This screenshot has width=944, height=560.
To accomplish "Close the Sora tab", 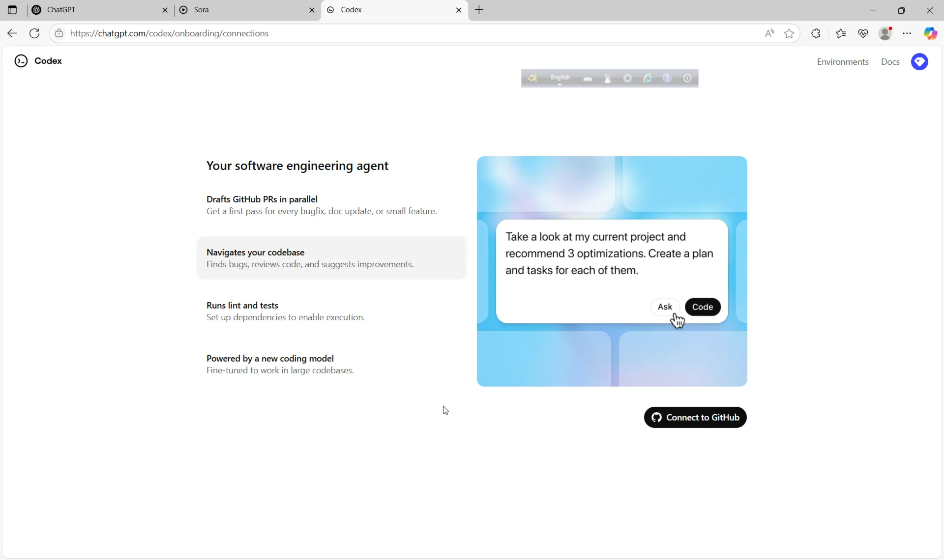I will coord(312,10).
